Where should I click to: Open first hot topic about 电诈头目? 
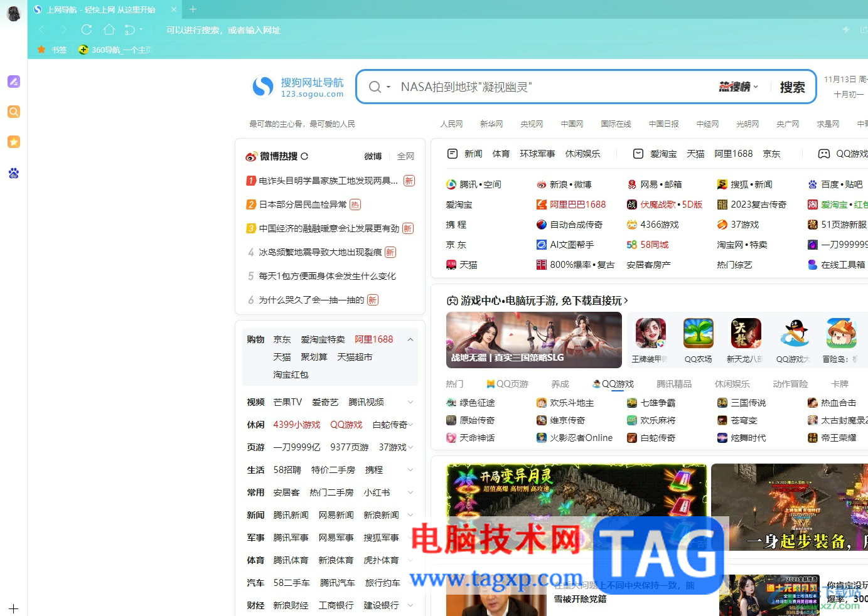[328, 181]
